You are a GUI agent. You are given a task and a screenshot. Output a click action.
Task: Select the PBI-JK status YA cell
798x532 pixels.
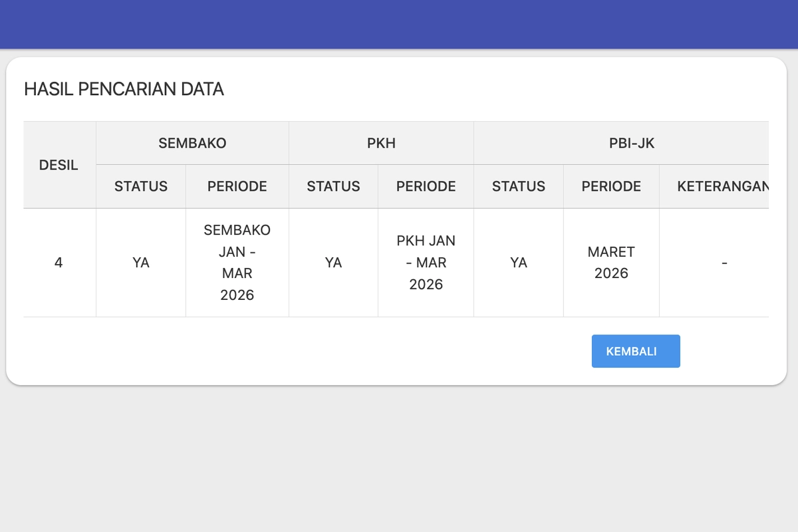click(x=519, y=263)
